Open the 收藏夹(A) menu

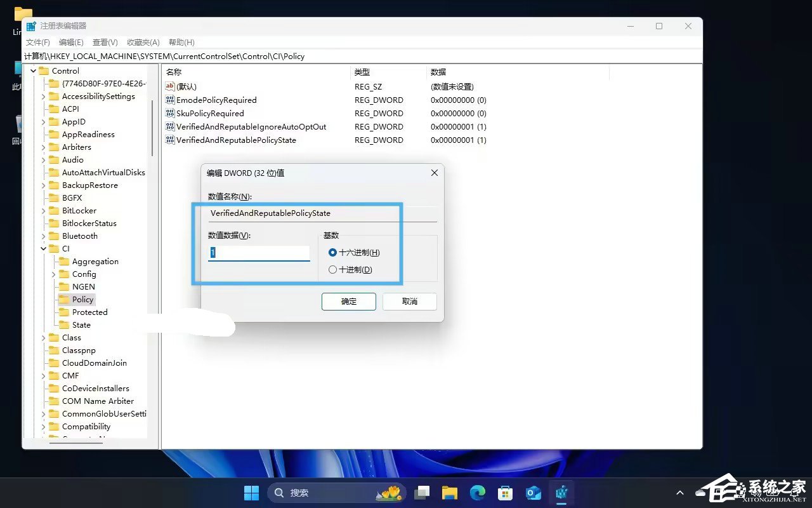[x=143, y=42]
